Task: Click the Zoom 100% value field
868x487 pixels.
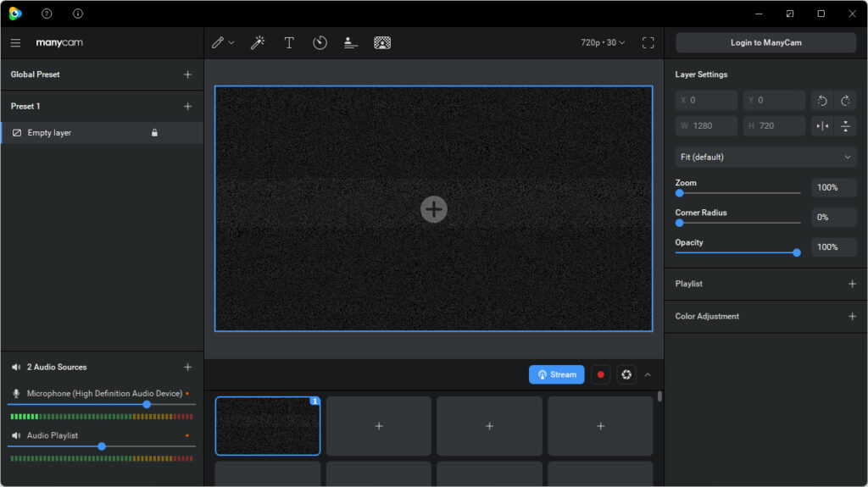Action: click(x=834, y=188)
